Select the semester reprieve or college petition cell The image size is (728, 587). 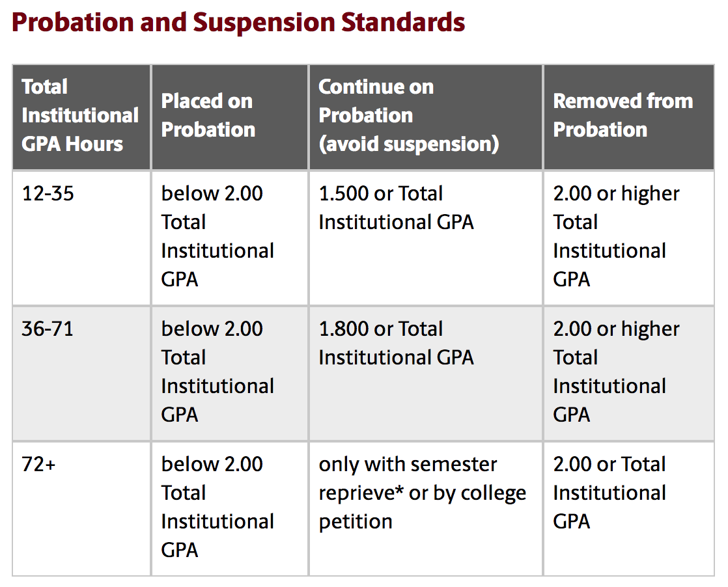point(422,493)
